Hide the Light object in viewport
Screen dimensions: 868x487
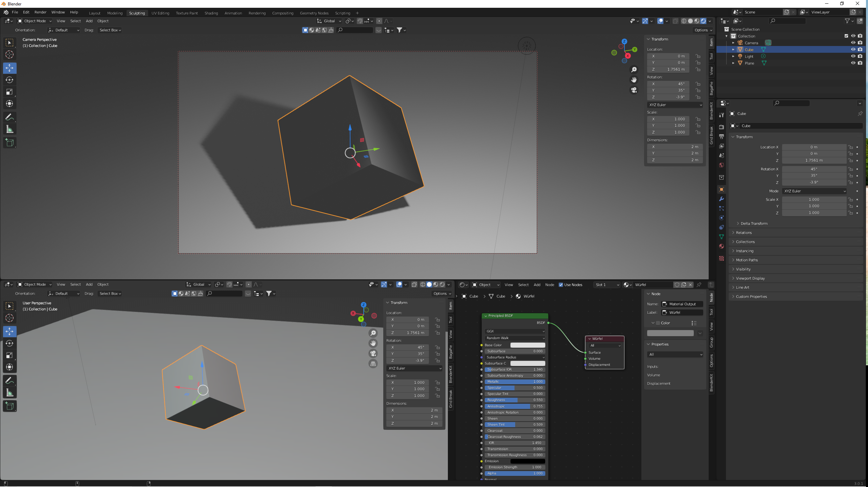(x=853, y=56)
